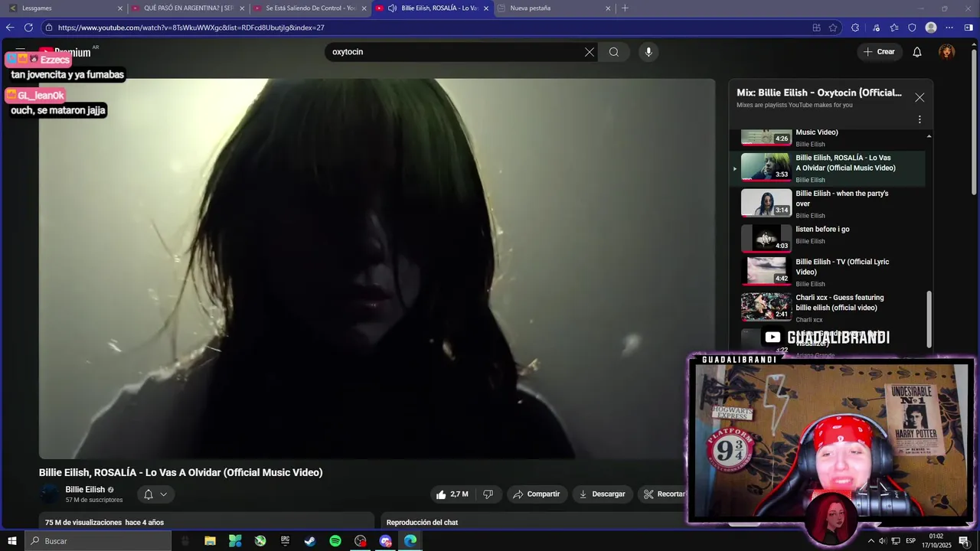Open the YouTube hamburger menu
The height and width of the screenshot is (551, 980).
pos(21,52)
